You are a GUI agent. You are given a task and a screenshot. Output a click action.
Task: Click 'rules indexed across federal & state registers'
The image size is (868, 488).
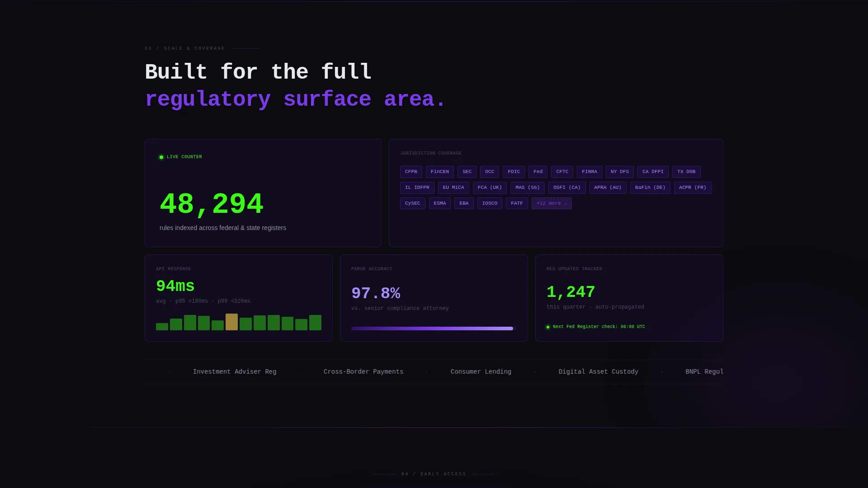coord(223,228)
